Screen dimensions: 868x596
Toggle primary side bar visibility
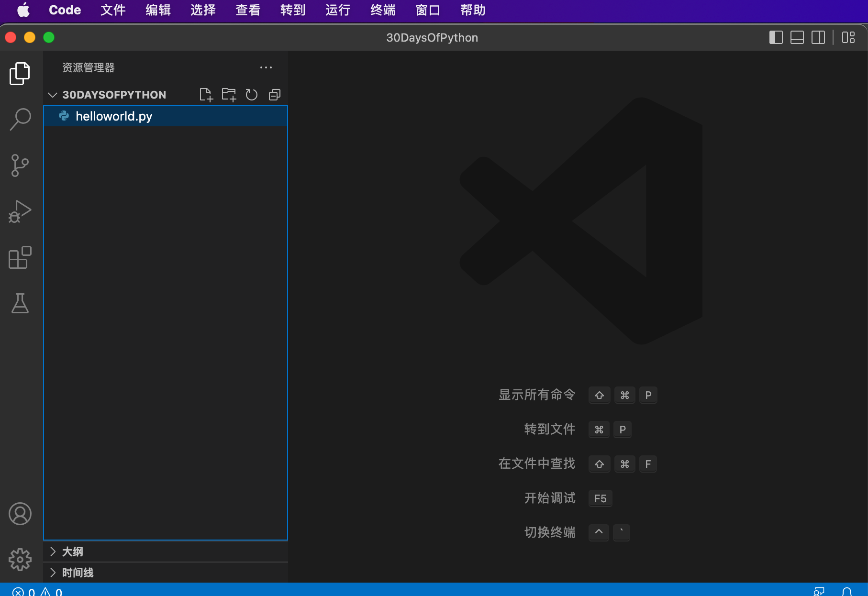click(776, 37)
